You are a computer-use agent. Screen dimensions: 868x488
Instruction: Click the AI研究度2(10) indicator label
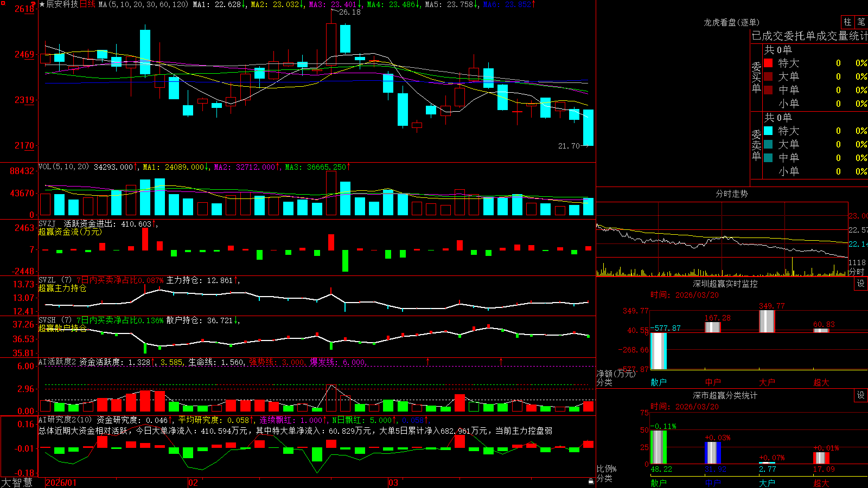tap(65, 420)
